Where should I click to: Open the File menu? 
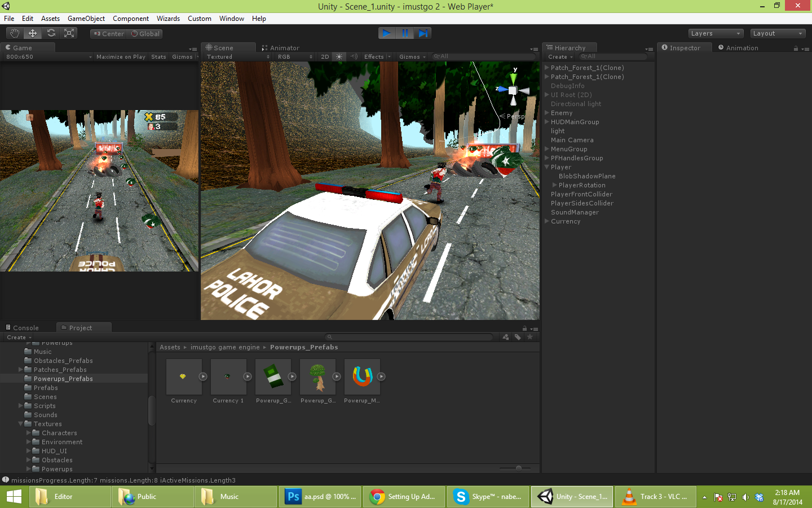pyautogui.click(x=9, y=19)
